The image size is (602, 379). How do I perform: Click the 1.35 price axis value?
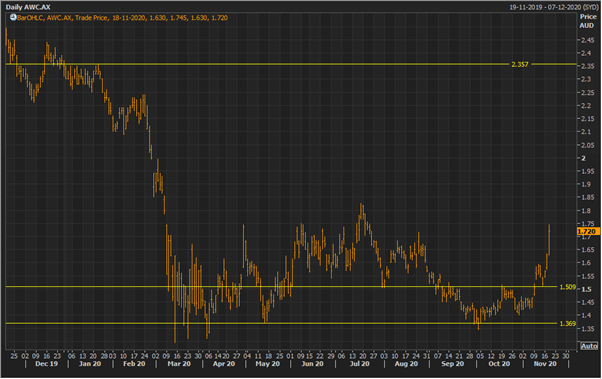pos(588,329)
